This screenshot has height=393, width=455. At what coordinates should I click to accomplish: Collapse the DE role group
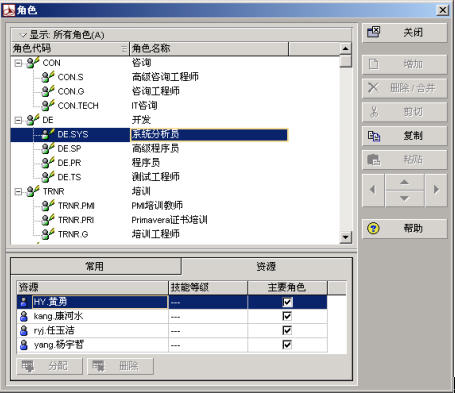pyautogui.click(x=19, y=120)
